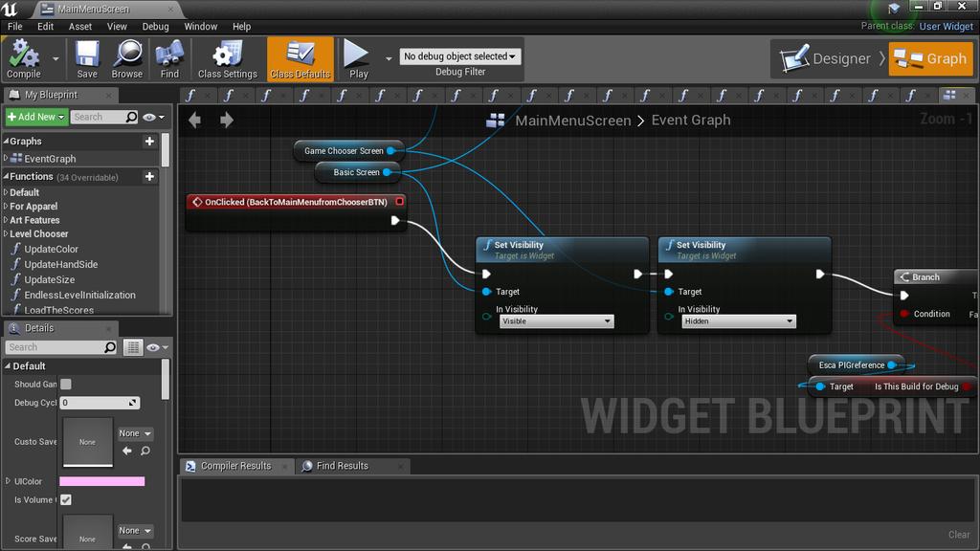The height and width of the screenshot is (551, 980).
Task: Select EndlessLevelInitialization function
Action: pyautogui.click(x=79, y=295)
